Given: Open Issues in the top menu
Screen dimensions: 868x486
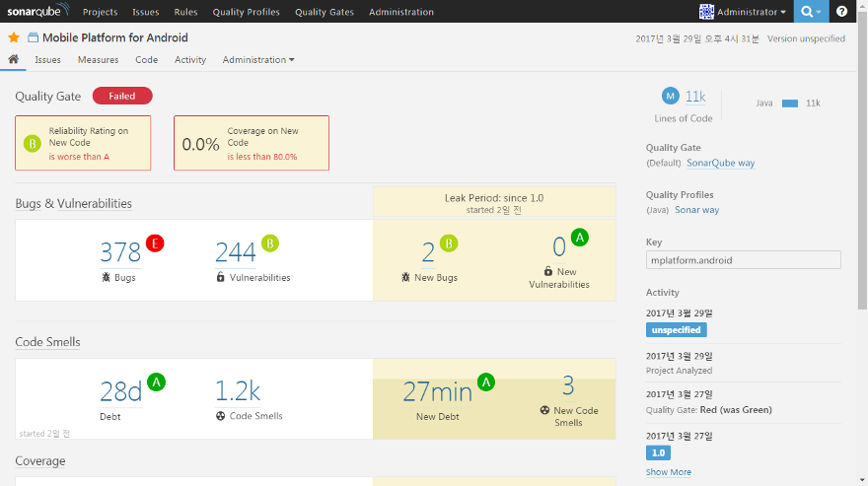Looking at the screenshot, I should [x=146, y=12].
